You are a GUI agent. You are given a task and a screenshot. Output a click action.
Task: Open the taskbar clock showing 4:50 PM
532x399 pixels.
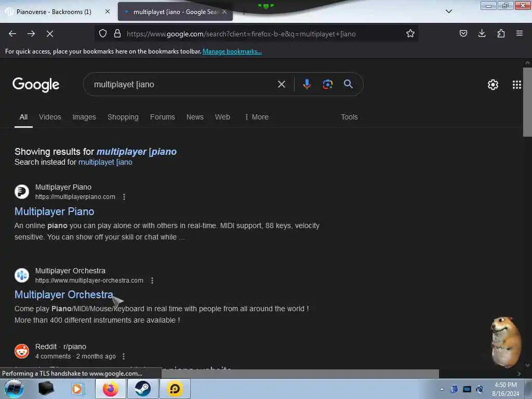pyautogui.click(x=506, y=389)
